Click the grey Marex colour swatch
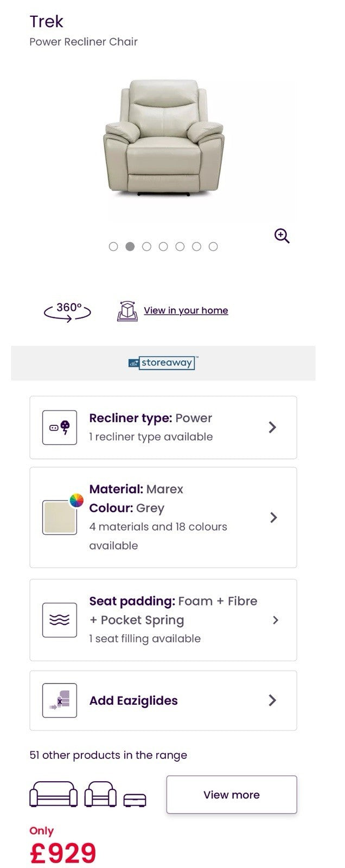The width and height of the screenshot is (345, 868). pos(60,518)
